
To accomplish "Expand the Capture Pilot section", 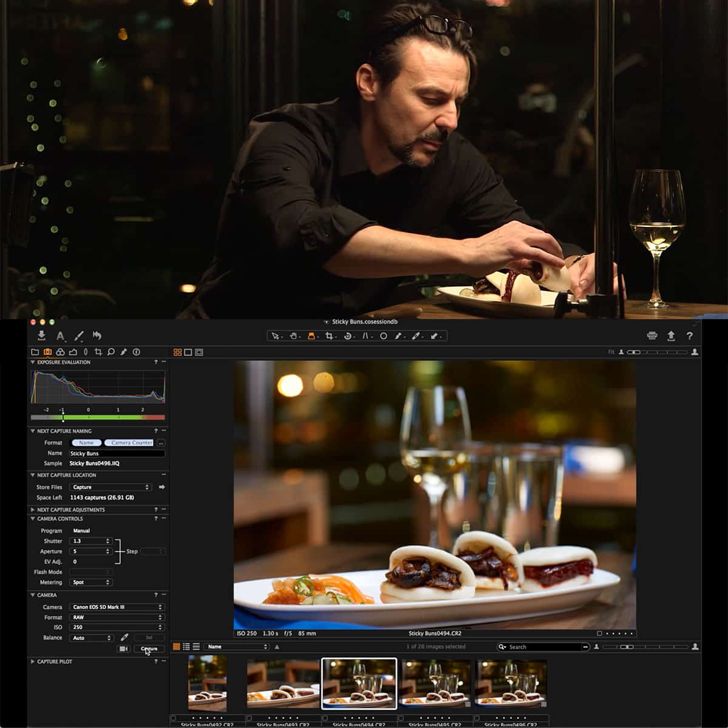I will pos(33,662).
